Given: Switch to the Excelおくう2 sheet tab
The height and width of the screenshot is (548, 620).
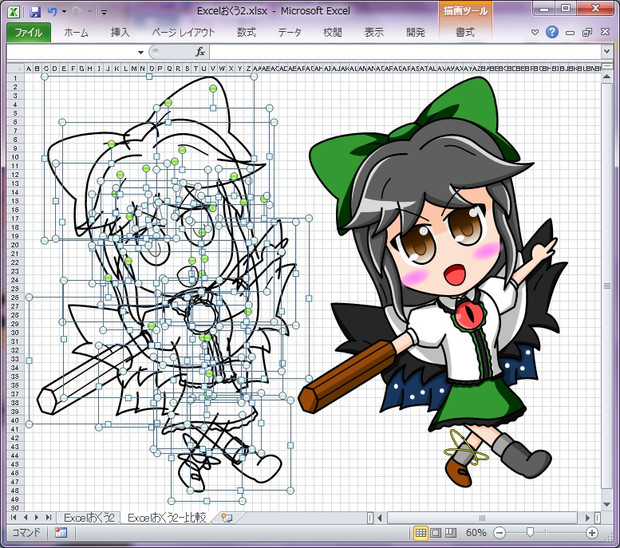Looking at the screenshot, I should pyautogui.click(x=89, y=518).
